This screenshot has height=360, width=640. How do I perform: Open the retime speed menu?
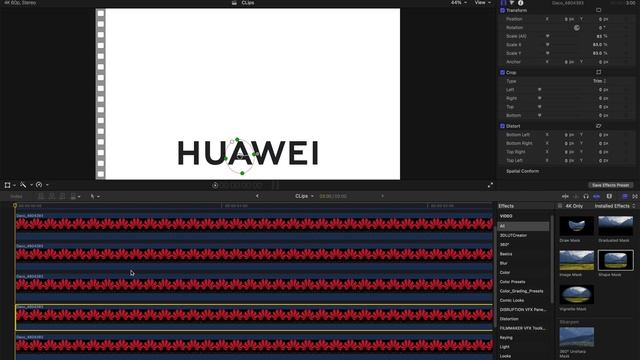pyautogui.click(x=41, y=185)
